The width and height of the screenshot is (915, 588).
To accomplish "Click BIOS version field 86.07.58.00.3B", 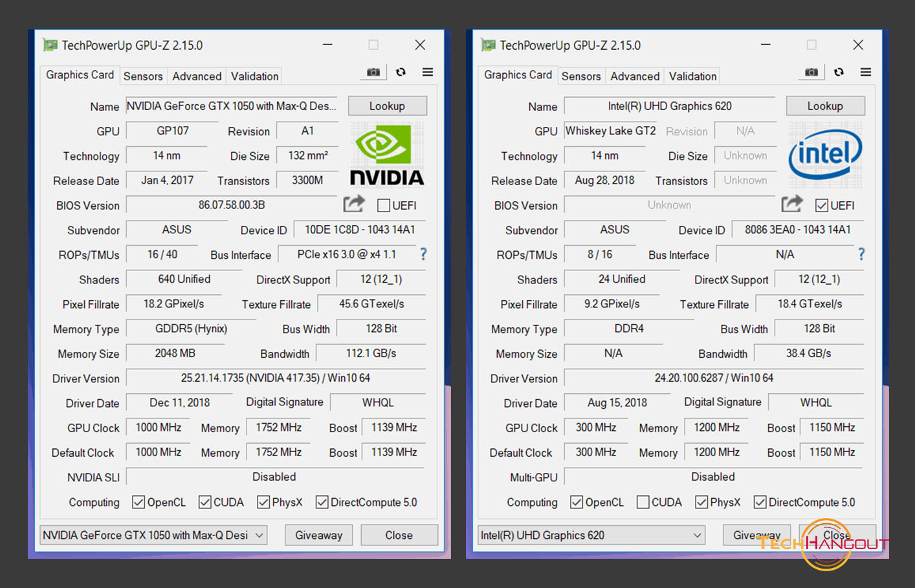I will (232, 205).
